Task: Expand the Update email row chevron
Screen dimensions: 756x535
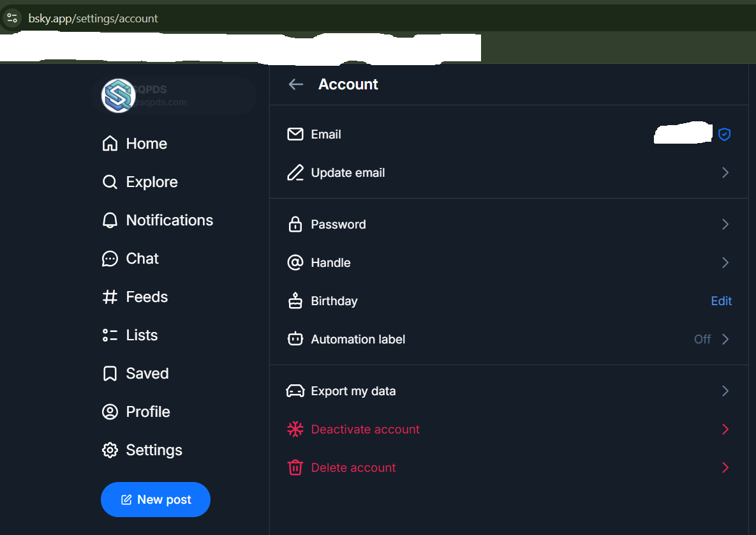Action: pos(725,173)
